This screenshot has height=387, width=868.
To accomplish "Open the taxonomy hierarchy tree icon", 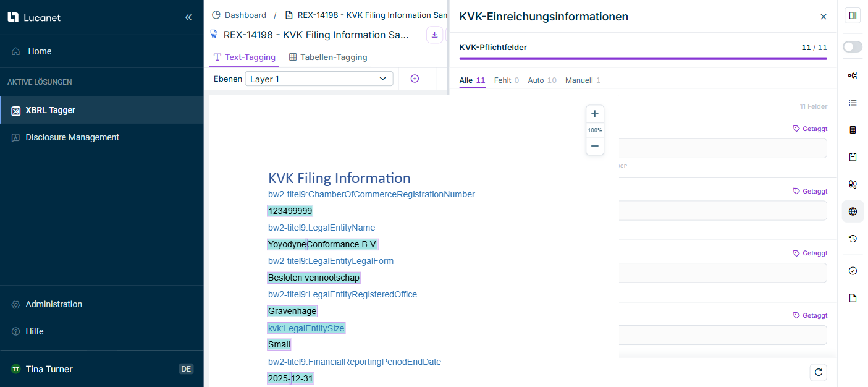I will (x=853, y=75).
